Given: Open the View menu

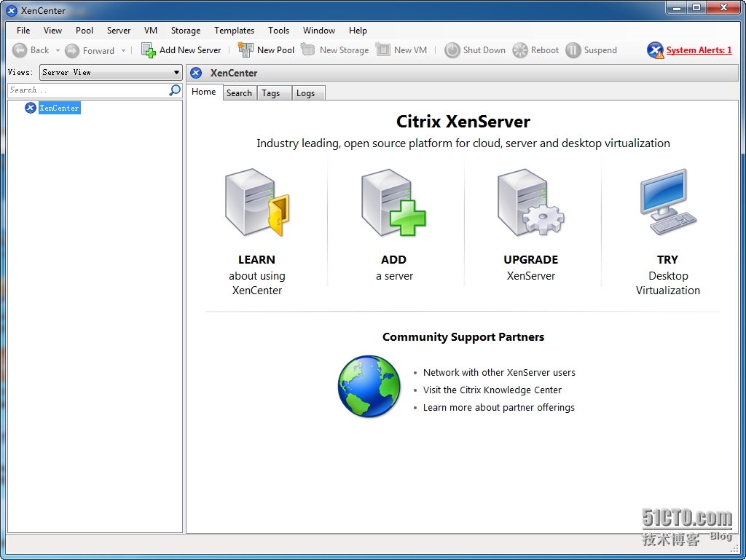Looking at the screenshot, I should [x=52, y=31].
